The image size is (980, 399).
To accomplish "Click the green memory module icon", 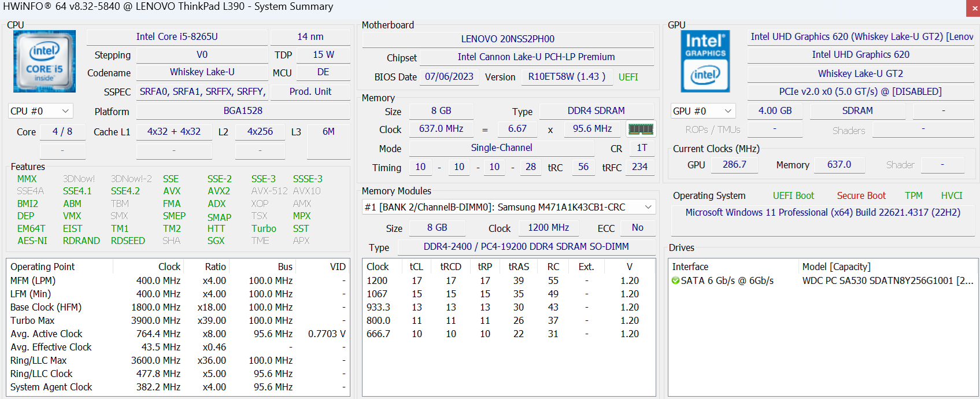I will click(640, 129).
